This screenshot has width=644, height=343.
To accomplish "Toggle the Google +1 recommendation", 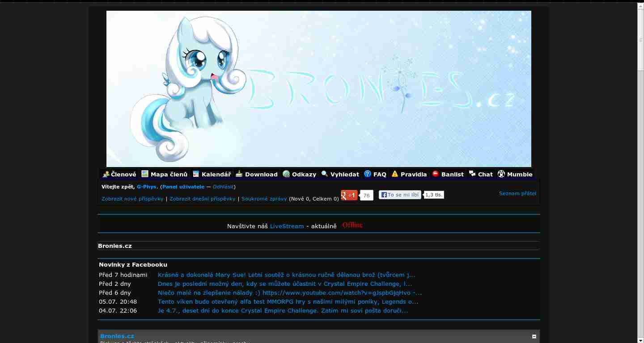I will point(349,195).
